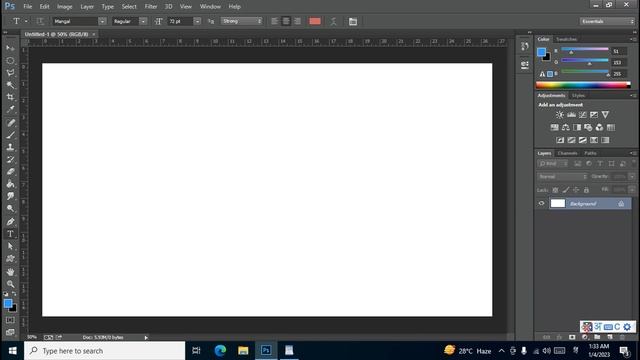
Task: Select the Background layer thumbnail
Action: point(558,203)
